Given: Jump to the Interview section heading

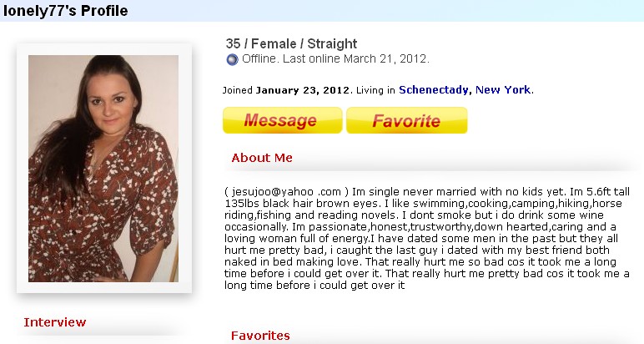Looking at the screenshot, I should coord(55,322).
